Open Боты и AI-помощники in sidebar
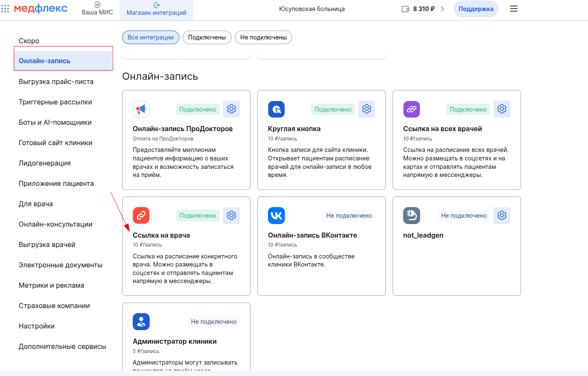Screen dimensions: 588x376 [x=55, y=122]
